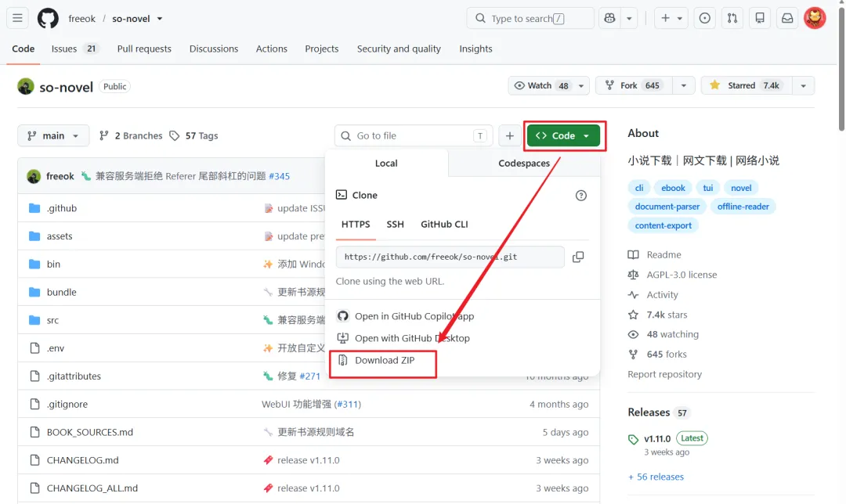Select the HTTPS clone option

356,225
